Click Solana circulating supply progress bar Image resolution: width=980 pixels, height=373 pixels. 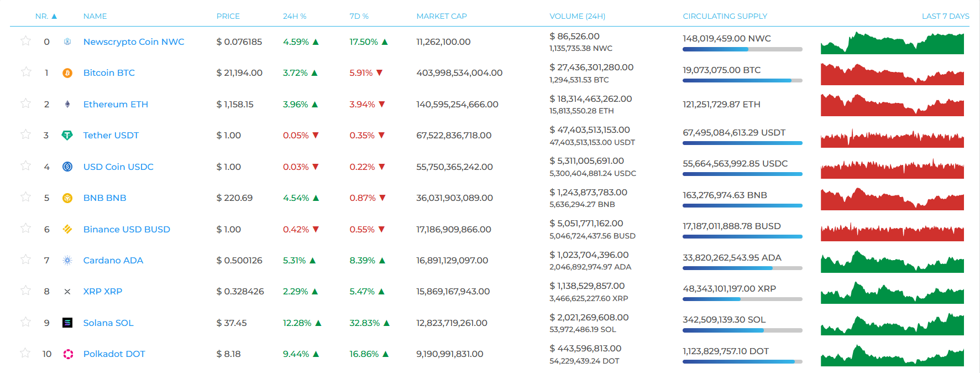pyautogui.click(x=742, y=330)
